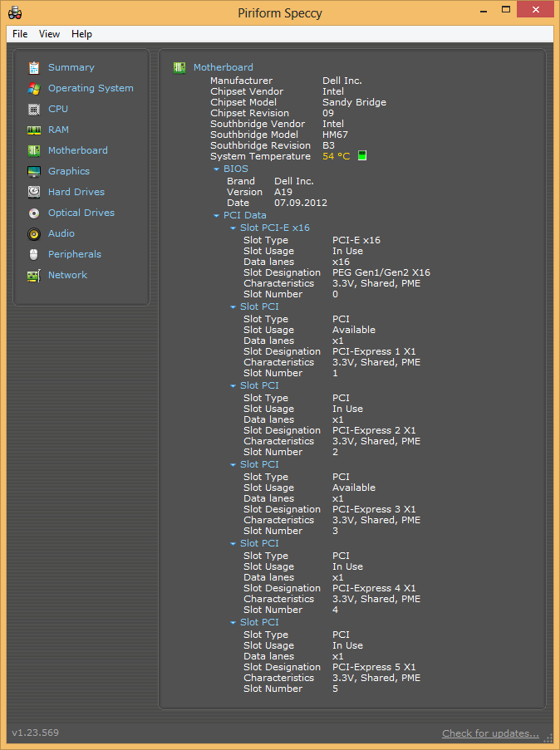The width and height of the screenshot is (560, 750).
Task: Collapse Slot PCI node for PCI-Express 2 X1
Action: click(x=233, y=386)
